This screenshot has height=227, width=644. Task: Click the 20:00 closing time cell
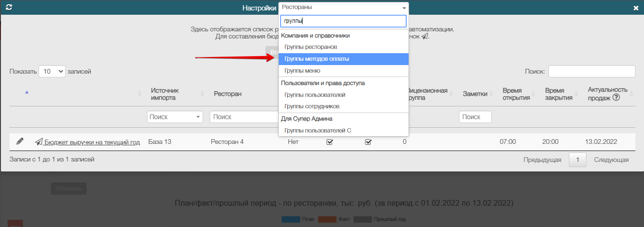(550, 142)
